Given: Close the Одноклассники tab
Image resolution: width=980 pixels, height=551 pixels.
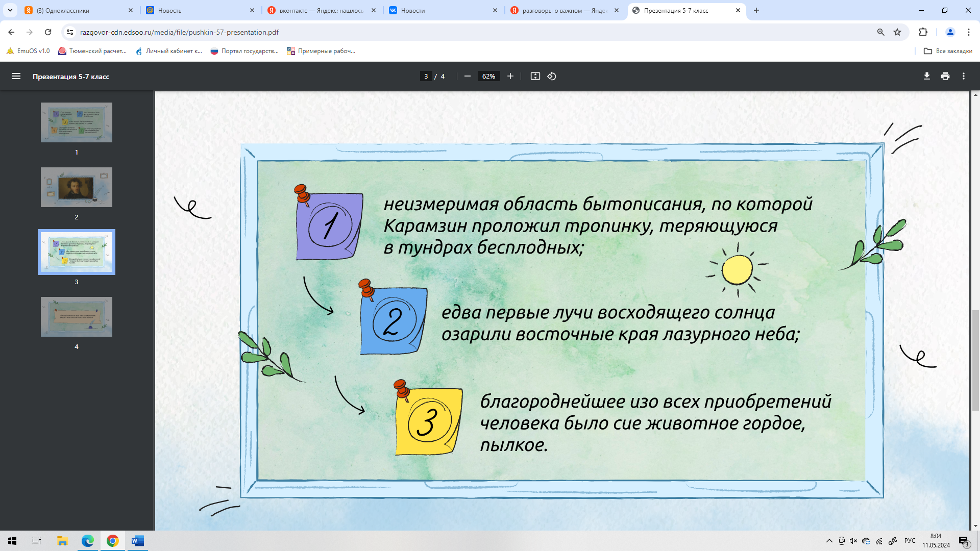Looking at the screenshot, I should [x=131, y=10].
